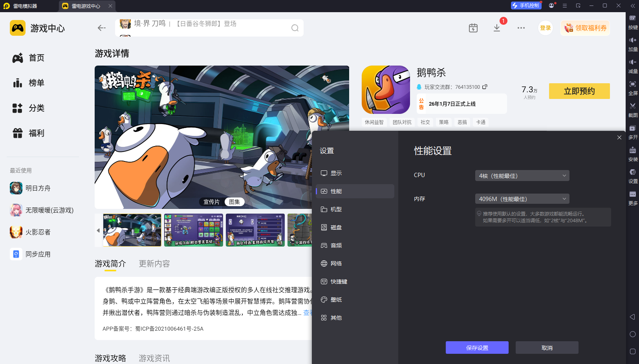Select the 磁盘 disk settings section
Image resolution: width=639 pixels, height=364 pixels.
click(x=354, y=227)
